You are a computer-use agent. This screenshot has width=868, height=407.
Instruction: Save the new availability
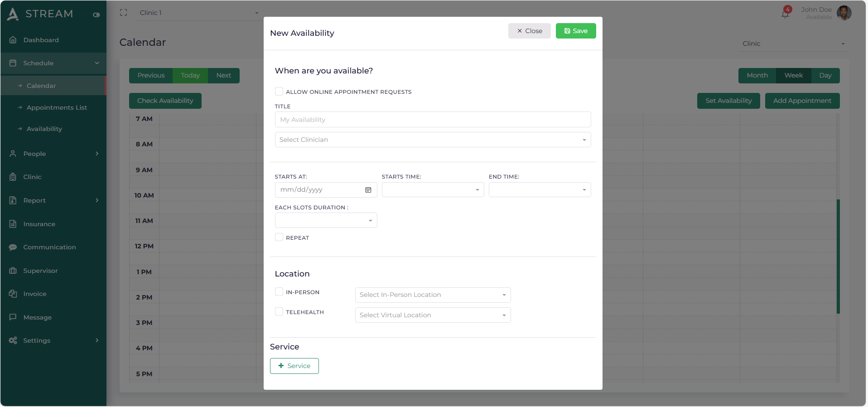(575, 31)
